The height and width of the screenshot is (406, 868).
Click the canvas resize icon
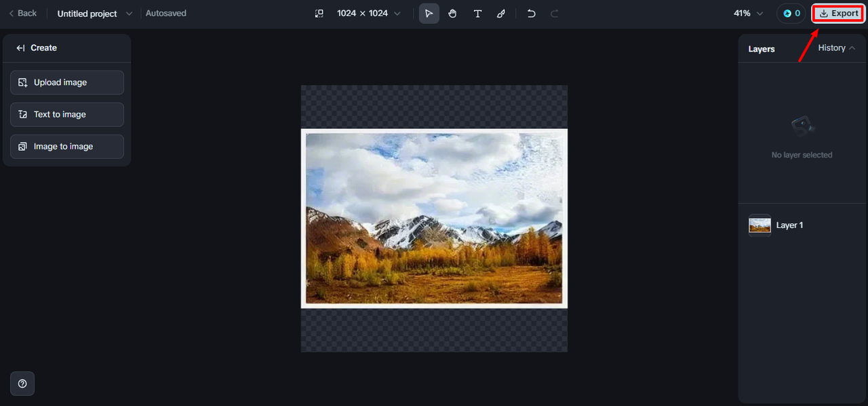click(x=319, y=14)
